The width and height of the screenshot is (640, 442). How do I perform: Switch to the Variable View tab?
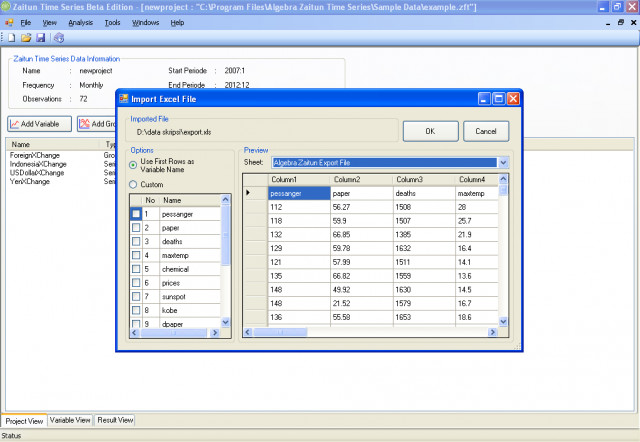(70, 420)
